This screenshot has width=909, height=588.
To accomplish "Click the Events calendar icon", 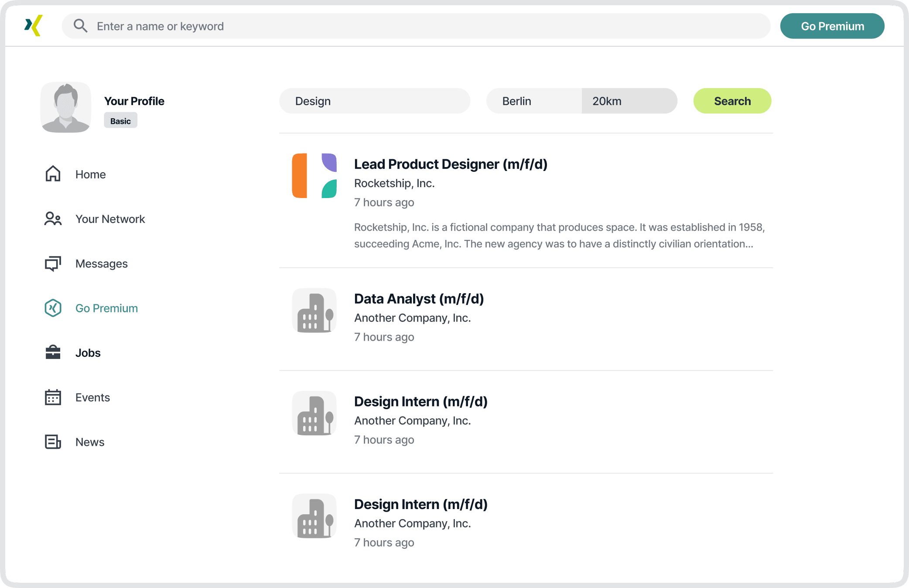I will tap(53, 397).
